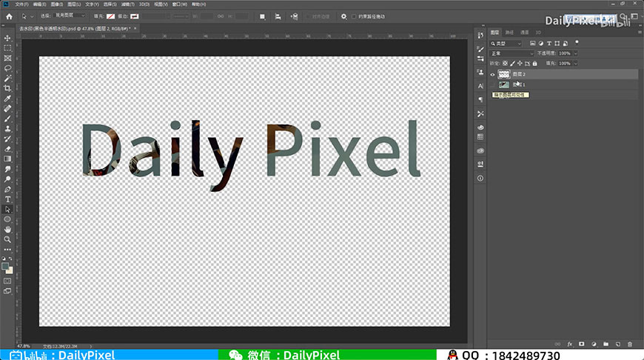
Task: Toggle pixel layer filter
Action: click(x=533, y=43)
